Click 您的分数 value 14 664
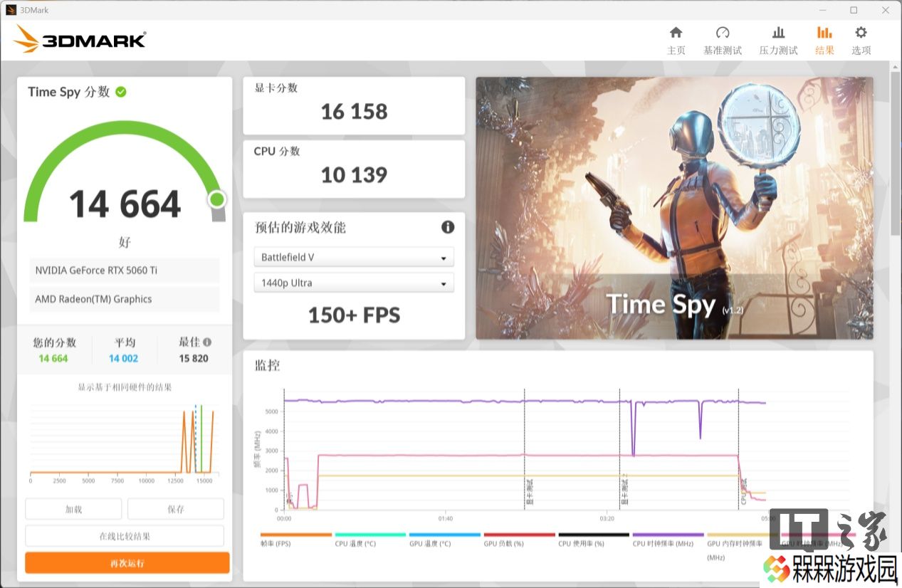The image size is (902, 588). coord(53,358)
